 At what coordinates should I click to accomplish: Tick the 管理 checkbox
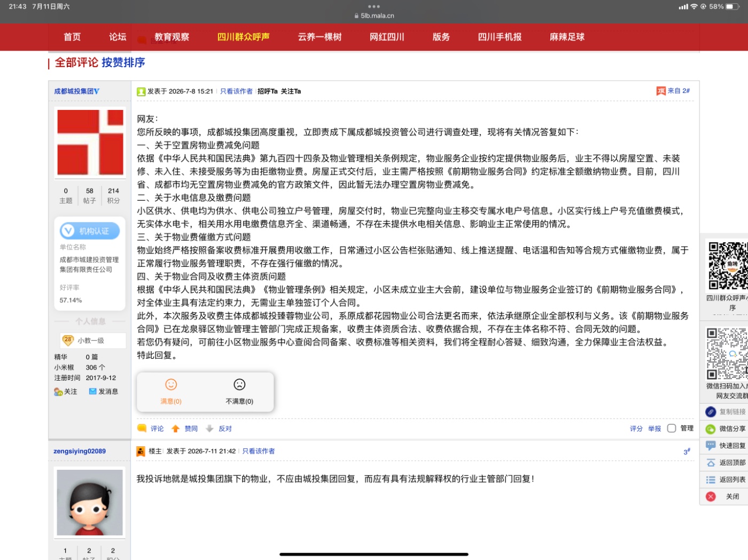(672, 428)
